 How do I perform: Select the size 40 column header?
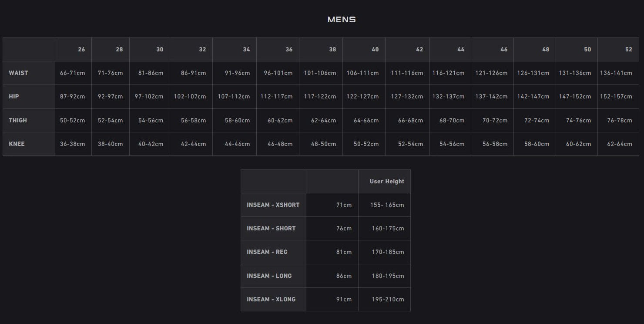[375, 50]
